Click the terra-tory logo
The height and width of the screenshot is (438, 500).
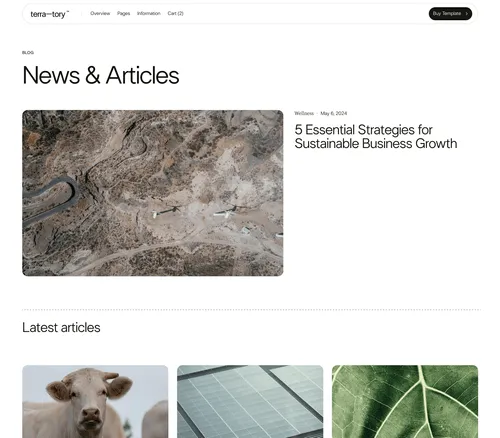point(49,14)
